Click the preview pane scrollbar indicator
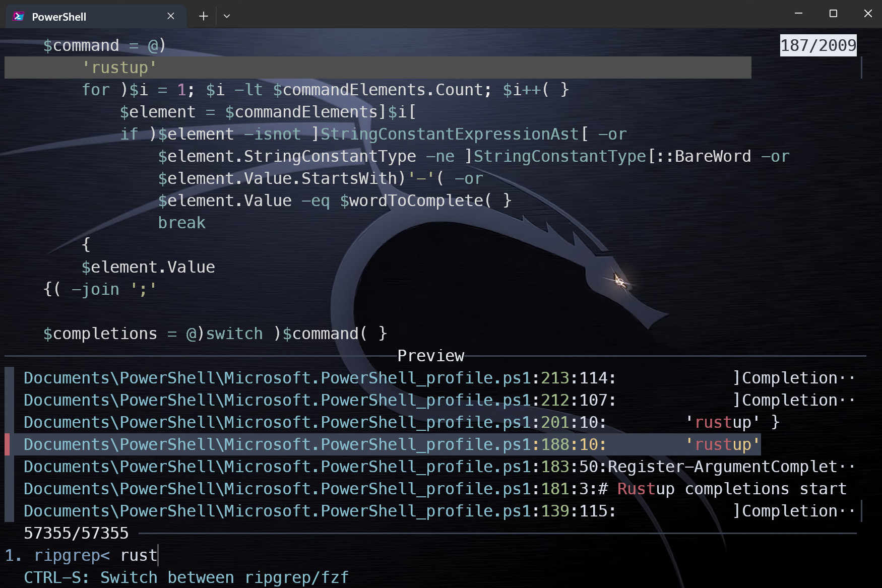 click(x=861, y=68)
